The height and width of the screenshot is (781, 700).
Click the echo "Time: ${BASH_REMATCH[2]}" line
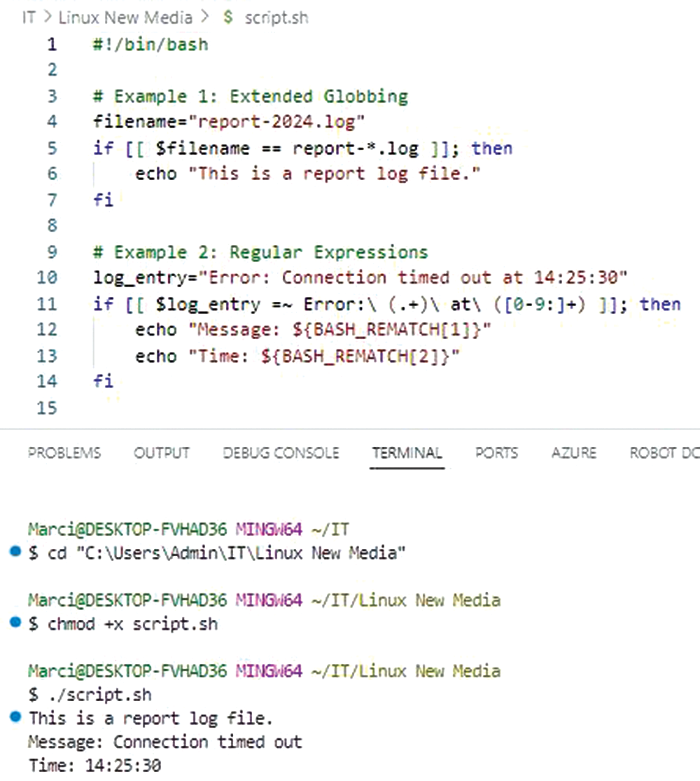tap(297, 356)
